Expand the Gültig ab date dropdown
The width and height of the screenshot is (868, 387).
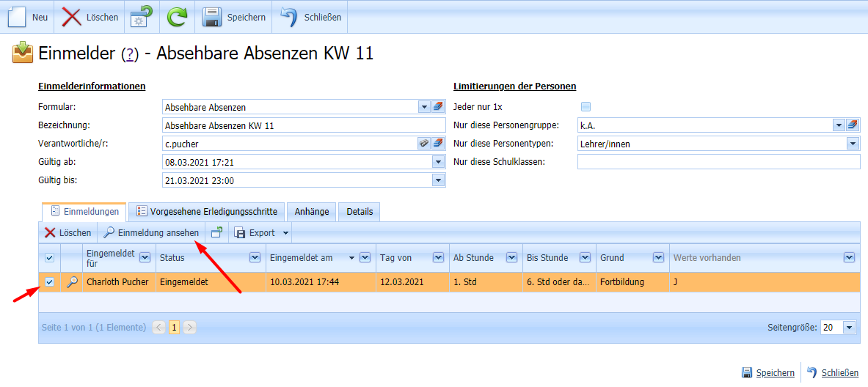click(439, 162)
